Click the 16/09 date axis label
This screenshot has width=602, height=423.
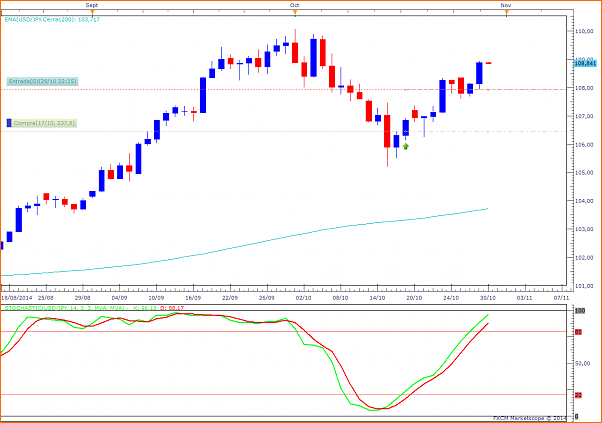[x=193, y=298]
